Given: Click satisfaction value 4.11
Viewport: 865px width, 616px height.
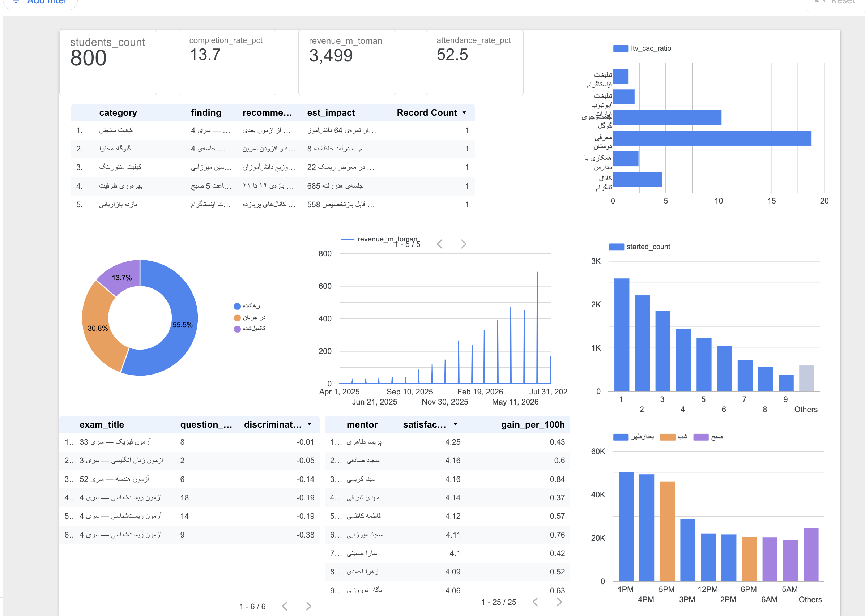Looking at the screenshot, I should [453, 535].
